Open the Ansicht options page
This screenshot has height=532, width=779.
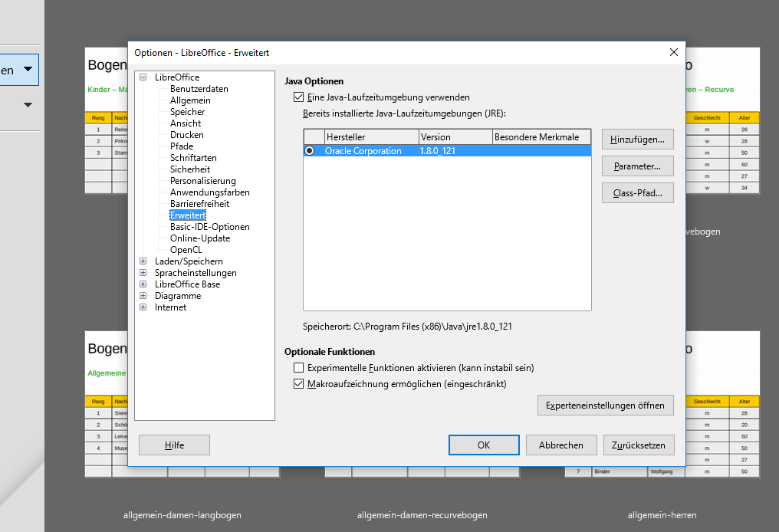click(x=186, y=123)
